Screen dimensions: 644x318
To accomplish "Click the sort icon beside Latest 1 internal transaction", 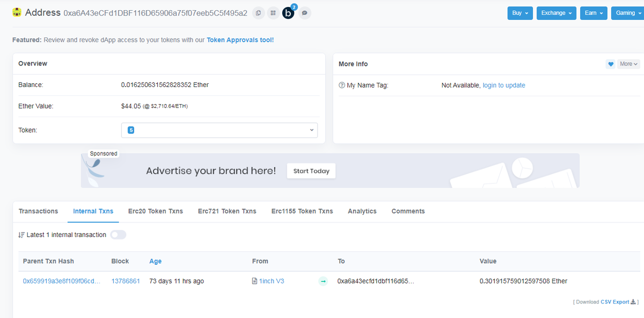I will point(21,235).
